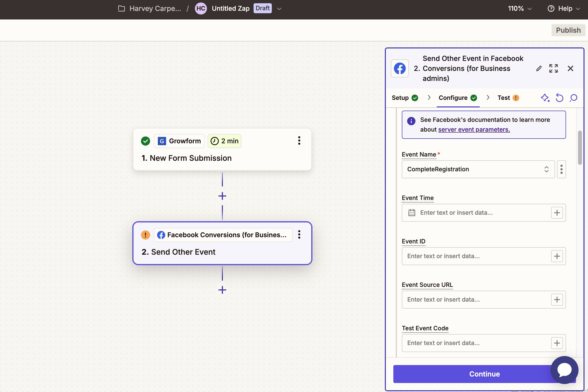Viewport: 588px width, 392px height.
Task: Expand the Untitled Zap Draft chevron
Action: 279,8
